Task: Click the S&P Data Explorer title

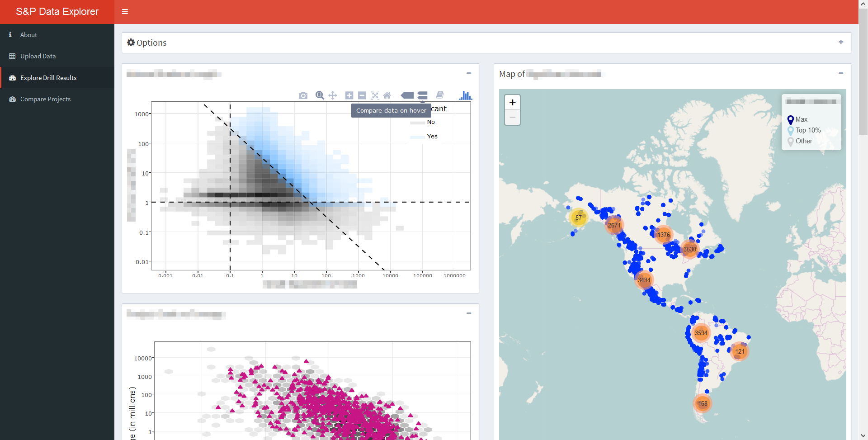Action: pos(57,12)
